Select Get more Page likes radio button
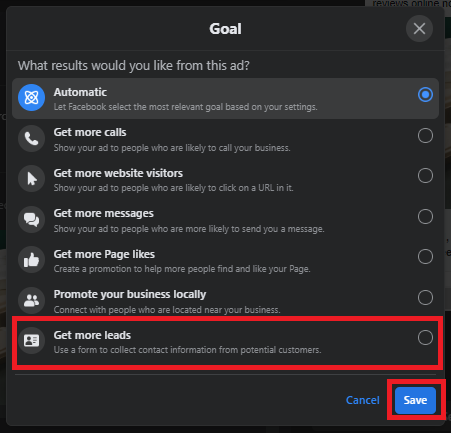451x433 pixels. 425,257
